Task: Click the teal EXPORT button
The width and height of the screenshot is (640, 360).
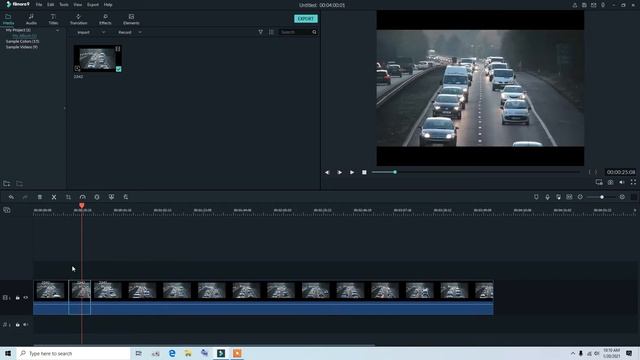Action: coord(306,19)
